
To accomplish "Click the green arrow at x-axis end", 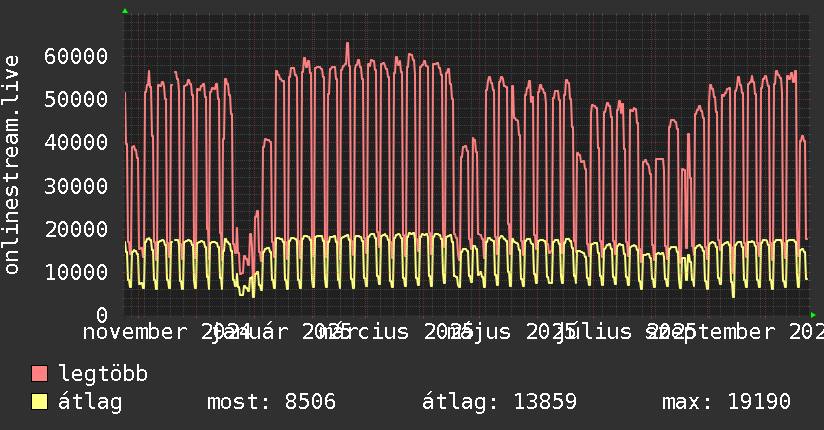I will pos(813,315).
